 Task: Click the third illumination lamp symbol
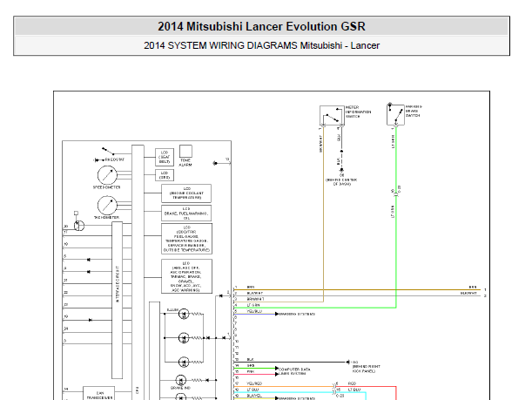184,362
